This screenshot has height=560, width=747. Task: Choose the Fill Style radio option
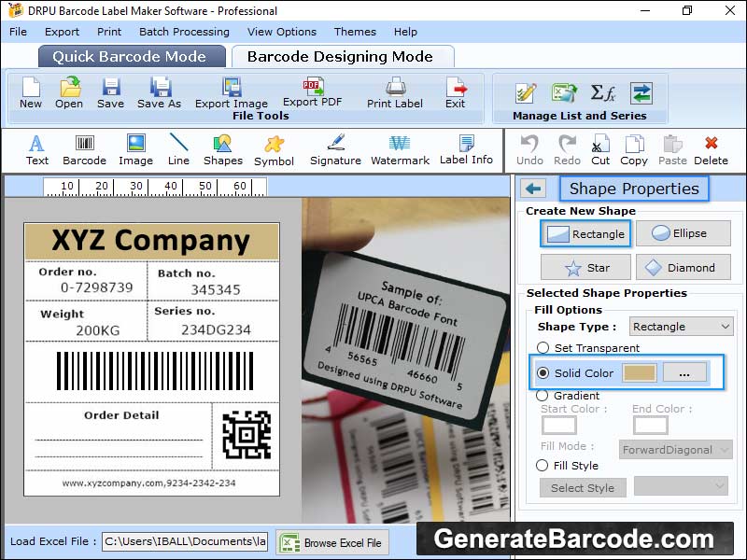(x=543, y=466)
